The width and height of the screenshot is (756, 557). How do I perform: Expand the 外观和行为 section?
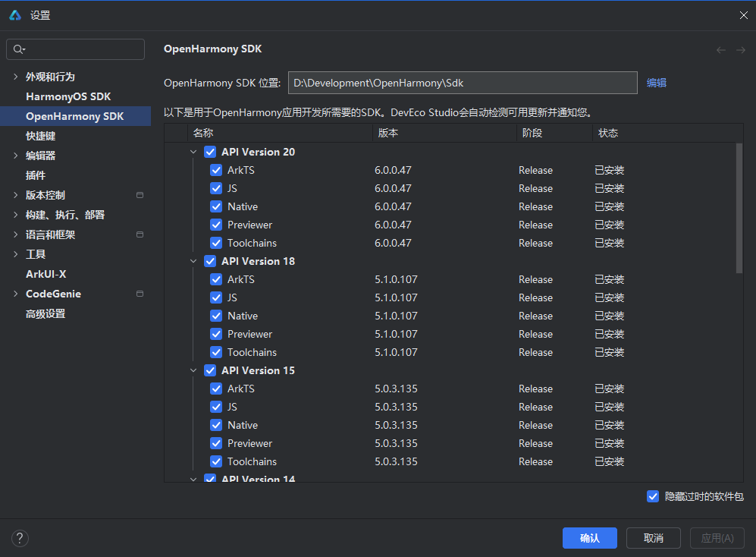coord(15,77)
